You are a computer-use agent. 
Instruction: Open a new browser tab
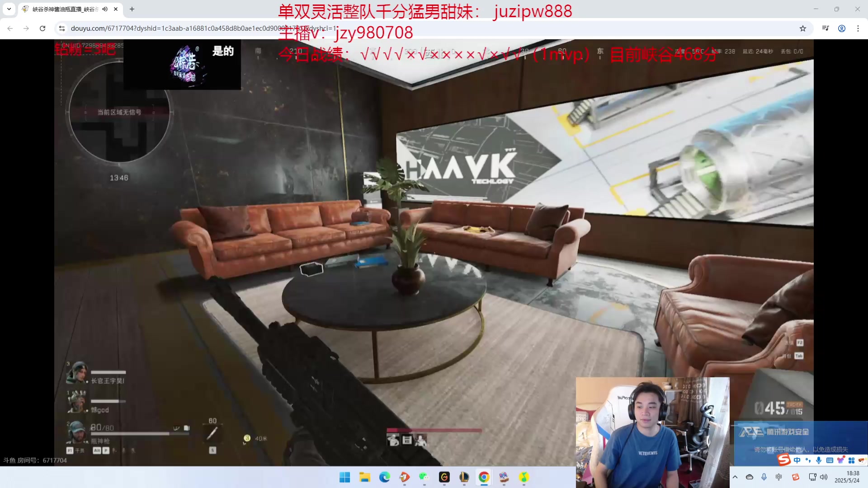[x=132, y=9]
